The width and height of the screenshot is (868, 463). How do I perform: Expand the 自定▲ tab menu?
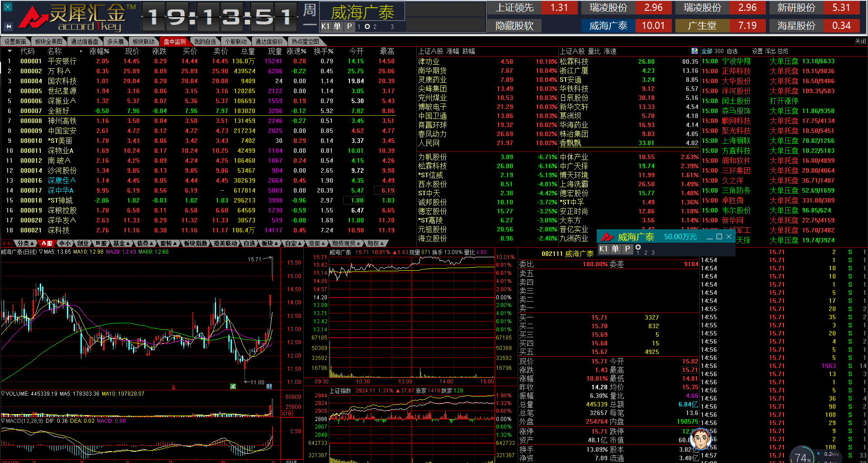point(293,243)
